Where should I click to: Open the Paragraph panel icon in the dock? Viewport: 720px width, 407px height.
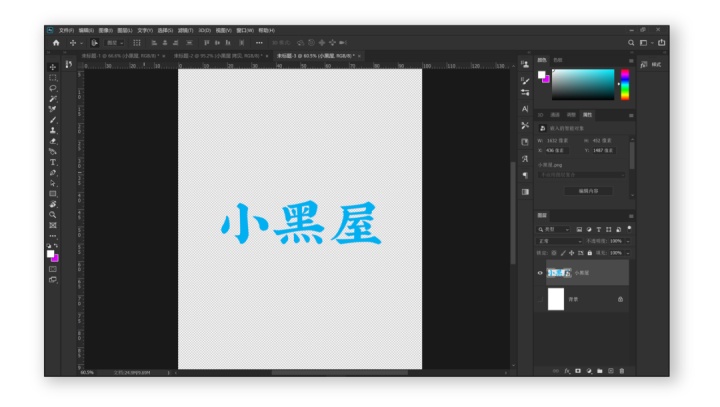(x=525, y=175)
